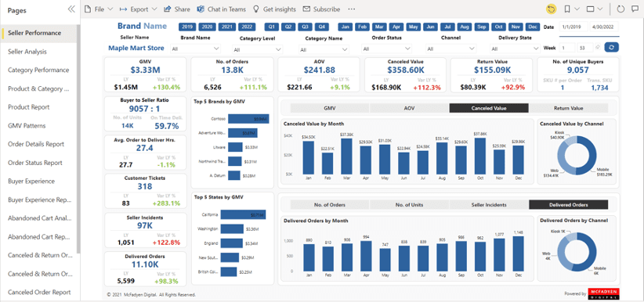Toggle the 2022 year filter
Screen dimensions: 644x302
(247, 27)
